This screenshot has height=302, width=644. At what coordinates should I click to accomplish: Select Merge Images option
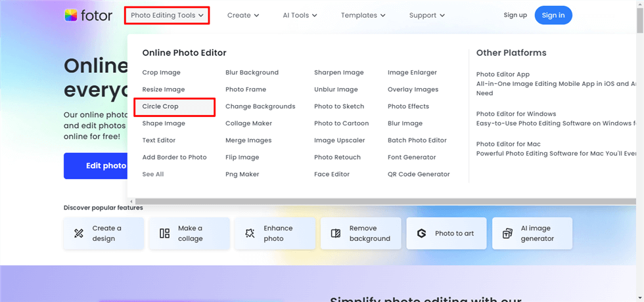pos(248,140)
